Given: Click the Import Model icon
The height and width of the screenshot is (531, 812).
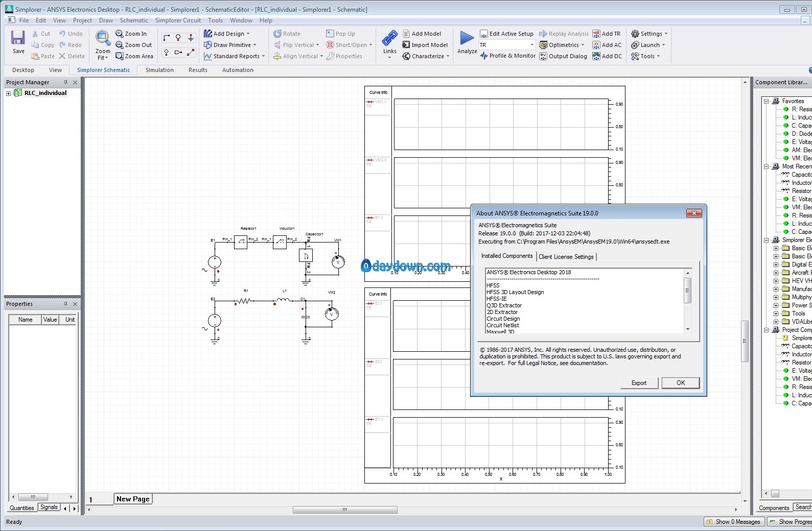Looking at the screenshot, I should tap(406, 45).
